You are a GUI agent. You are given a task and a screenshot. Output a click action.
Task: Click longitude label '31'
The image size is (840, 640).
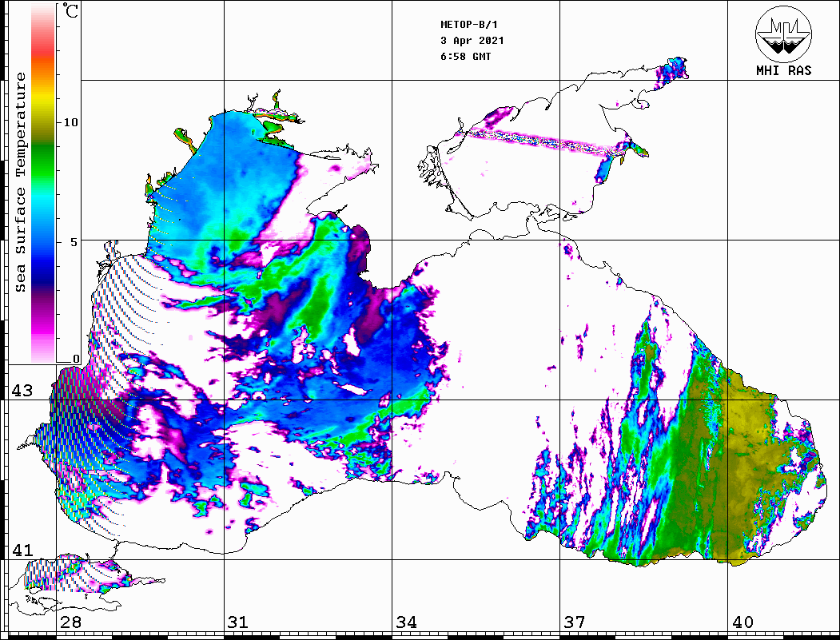click(238, 622)
